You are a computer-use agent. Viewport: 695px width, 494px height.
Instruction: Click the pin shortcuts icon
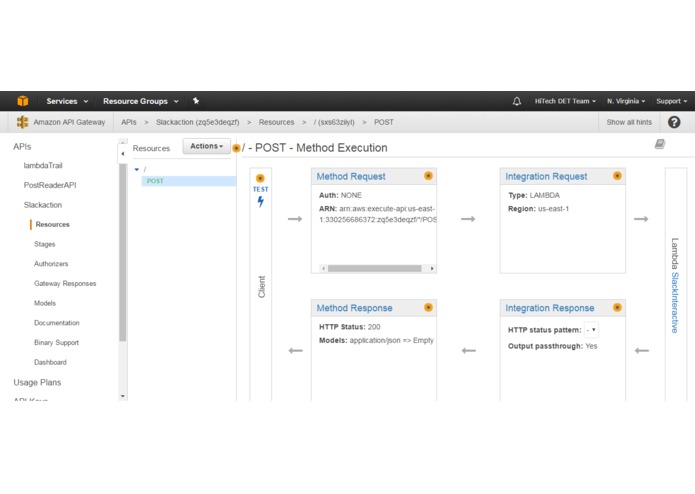(x=196, y=101)
